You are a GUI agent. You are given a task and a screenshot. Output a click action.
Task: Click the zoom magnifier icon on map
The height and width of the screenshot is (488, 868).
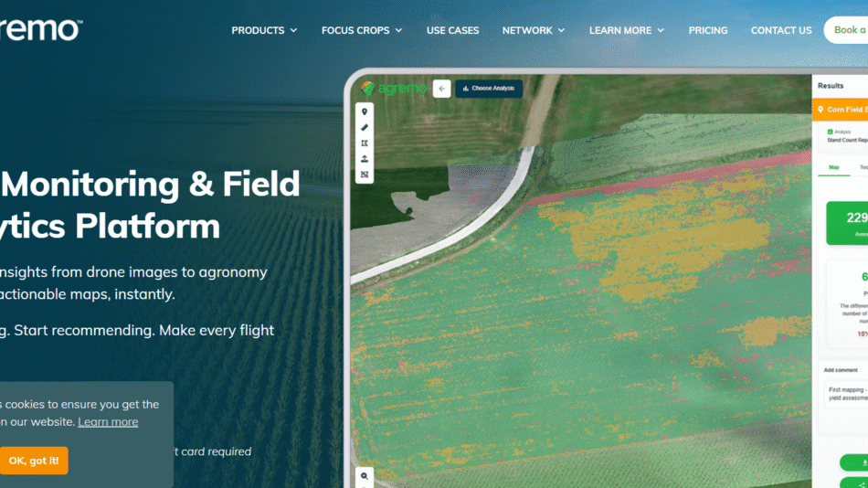(x=365, y=476)
